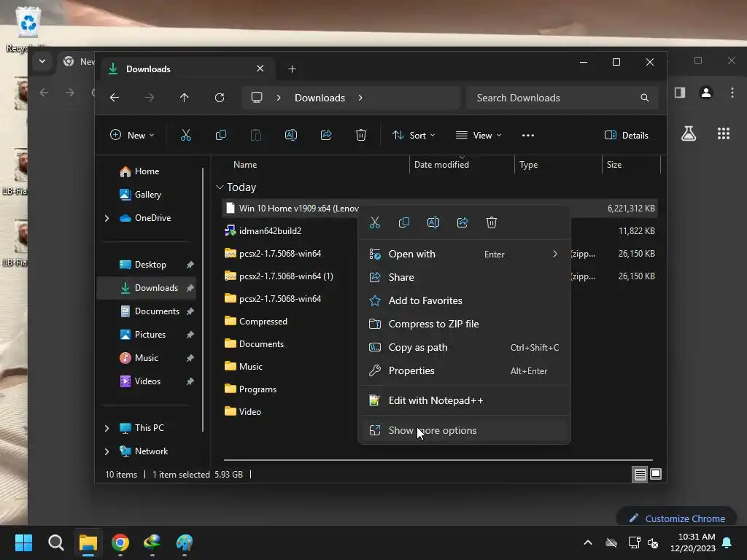Click Chrome icon on the taskbar
Screen dimensions: 747x560
(x=120, y=542)
